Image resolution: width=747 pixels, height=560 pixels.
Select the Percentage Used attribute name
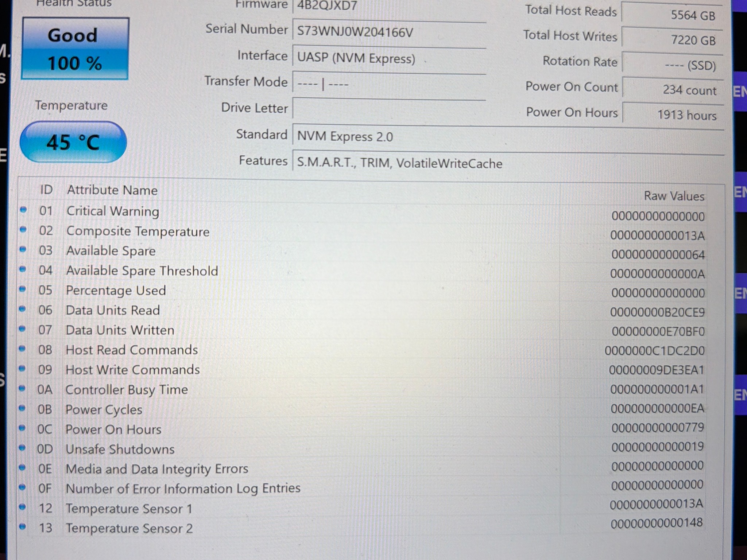(x=116, y=291)
